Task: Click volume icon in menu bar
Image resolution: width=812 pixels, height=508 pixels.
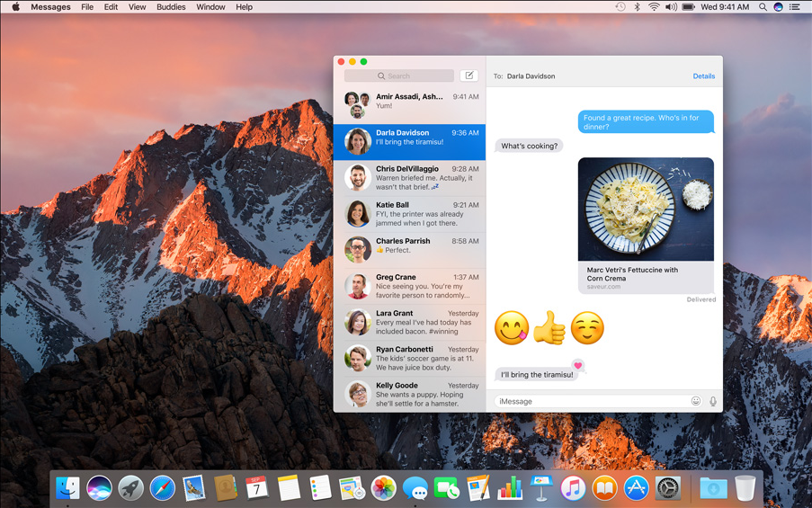Action: tap(671, 6)
